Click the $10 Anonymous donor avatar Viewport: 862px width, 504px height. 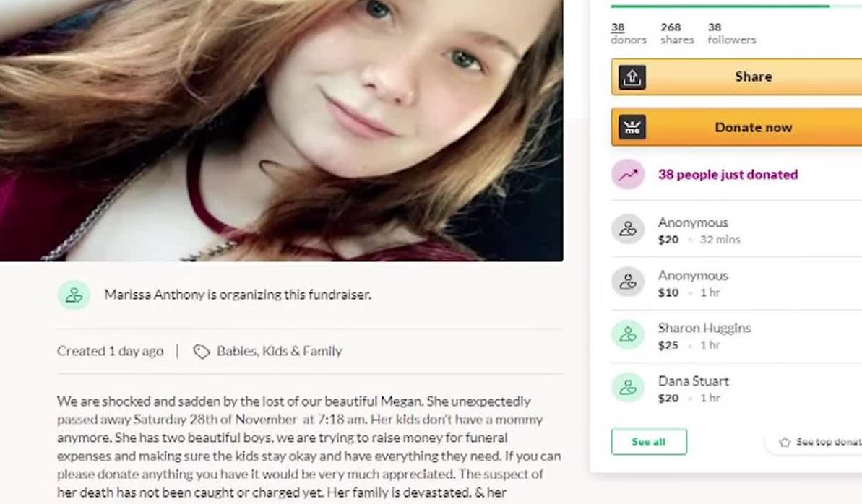[628, 282]
